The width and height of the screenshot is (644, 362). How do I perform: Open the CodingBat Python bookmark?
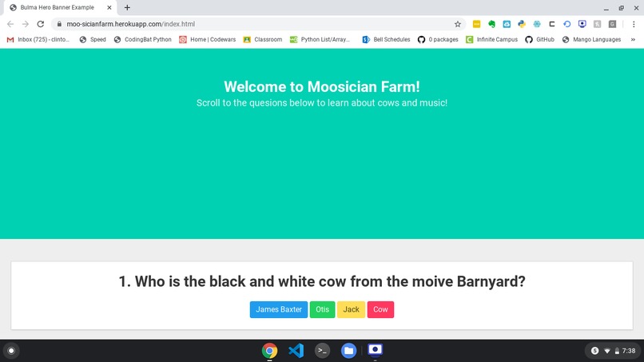click(143, 39)
